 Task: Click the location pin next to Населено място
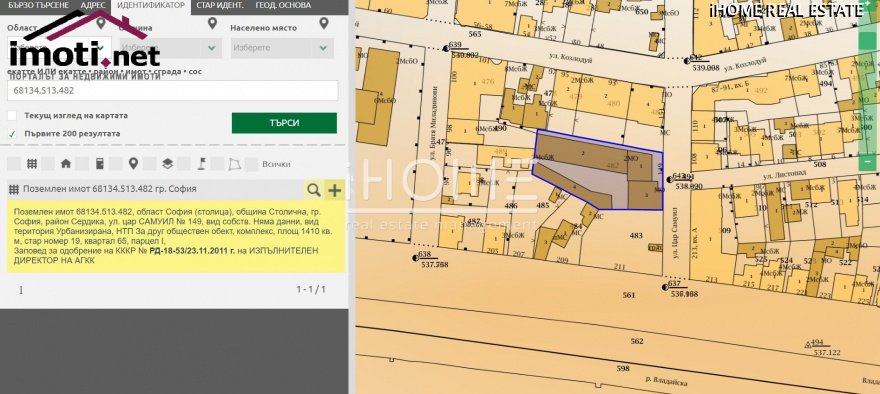click(x=324, y=23)
